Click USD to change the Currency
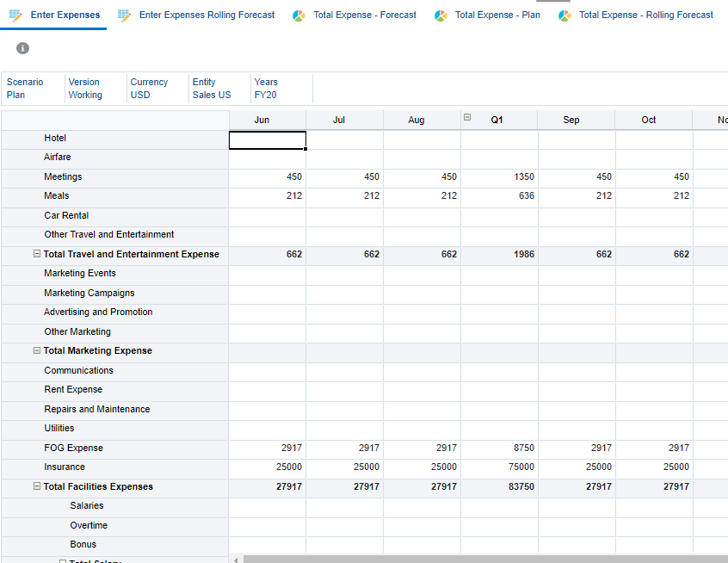 (x=139, y=95)
